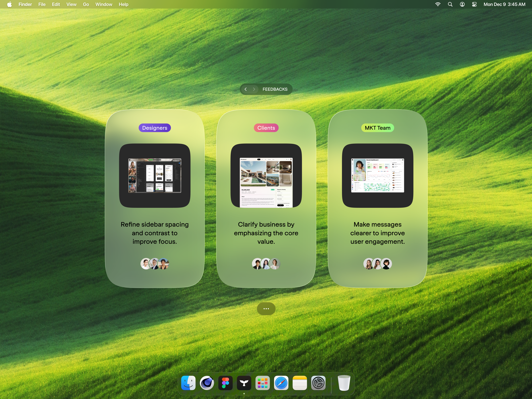Select the Designers tag on the first card

[x=155, y=128]
